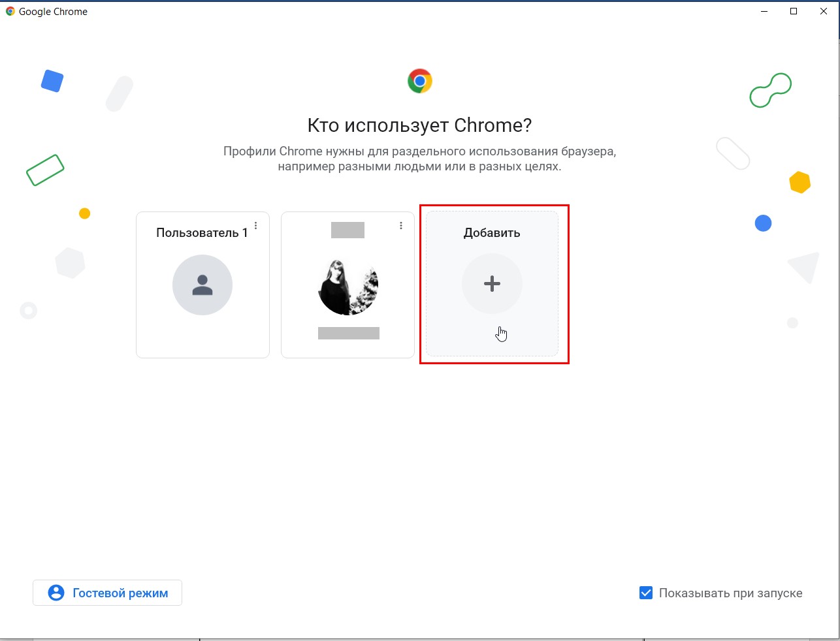This screenshot has height=641, width=840.
Task: Click the Показывать при запуске label text
Action: pos(730,593)
